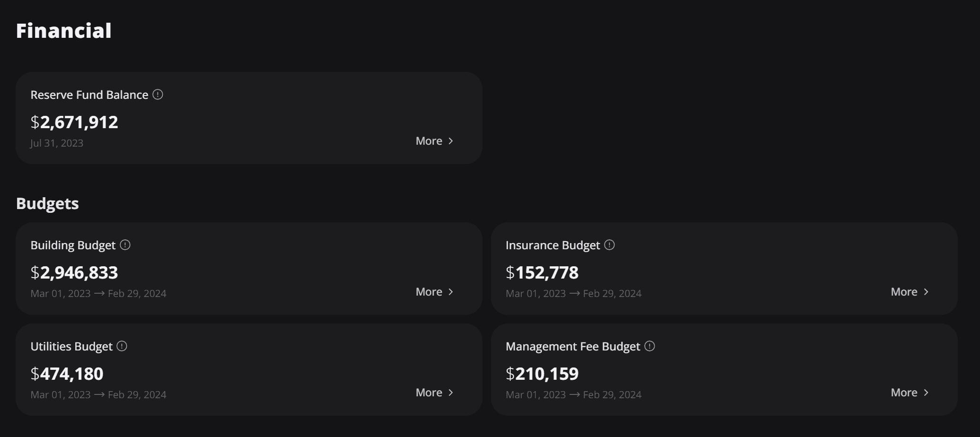Click the $474,180 utilities budget amount

[x=67, y=374]
